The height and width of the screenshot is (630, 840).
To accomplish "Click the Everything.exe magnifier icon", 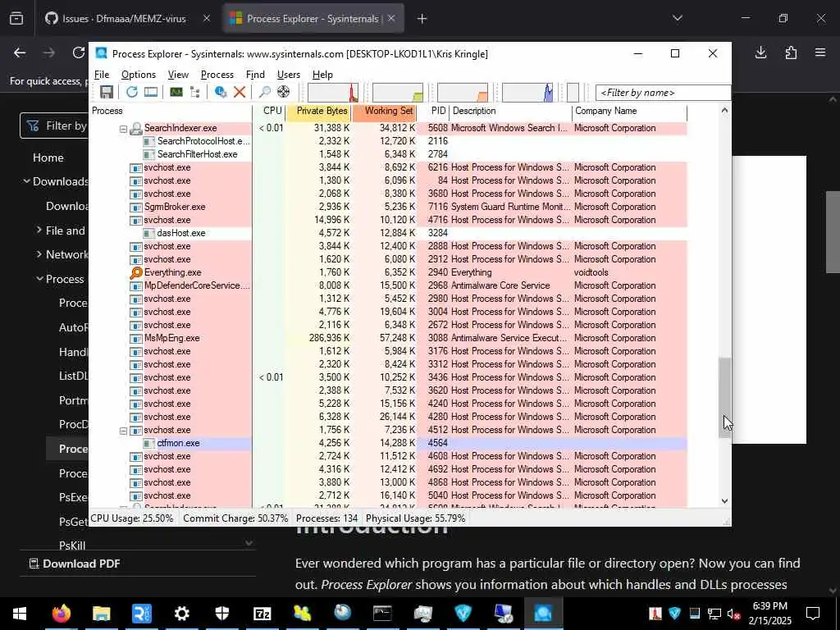I will pos(136,272).
